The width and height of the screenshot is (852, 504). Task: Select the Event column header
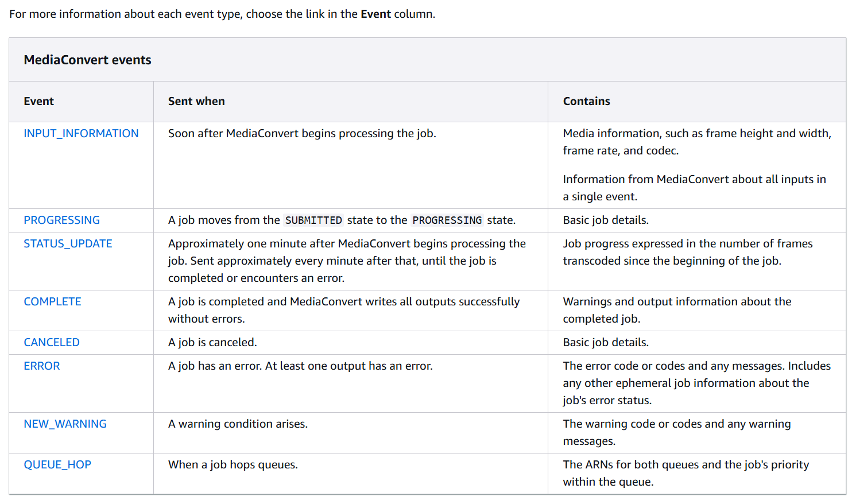pos(39,101)
